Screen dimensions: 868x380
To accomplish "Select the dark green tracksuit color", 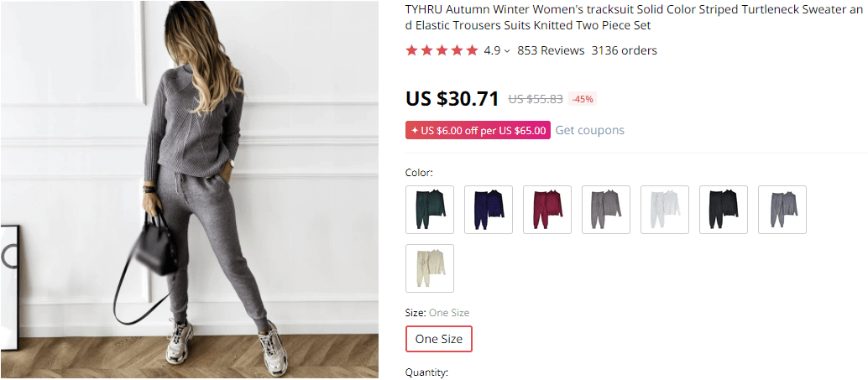I will (x=430, y=210).
